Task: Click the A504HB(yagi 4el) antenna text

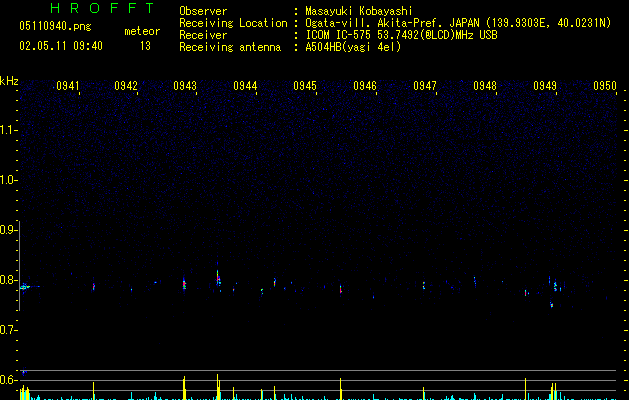Action: click(x=353, y=47)
